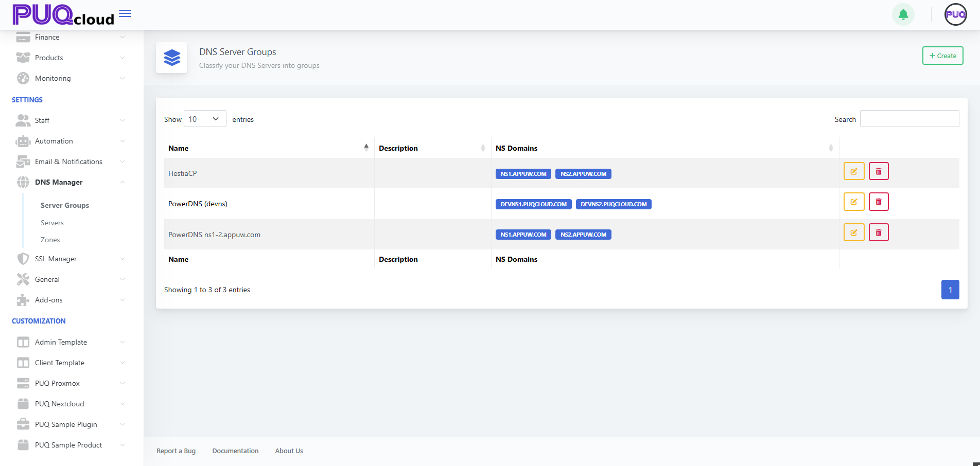Click the notification bell icon
The width and height of the screenshot is (980, 466).
pos(903,14)
